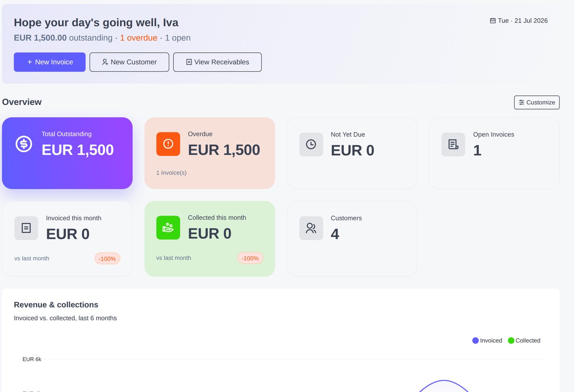
Task: Click the orange alert icon on Overdue card
Action: [x=168, y=144]
